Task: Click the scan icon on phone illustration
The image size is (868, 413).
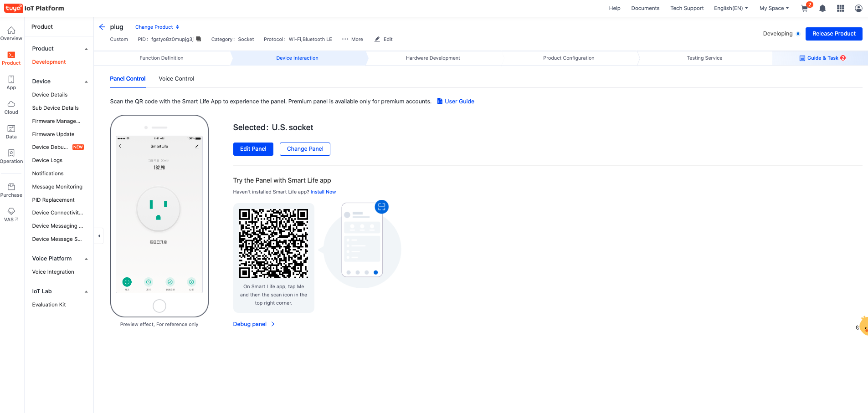Action: pos(381,207)
